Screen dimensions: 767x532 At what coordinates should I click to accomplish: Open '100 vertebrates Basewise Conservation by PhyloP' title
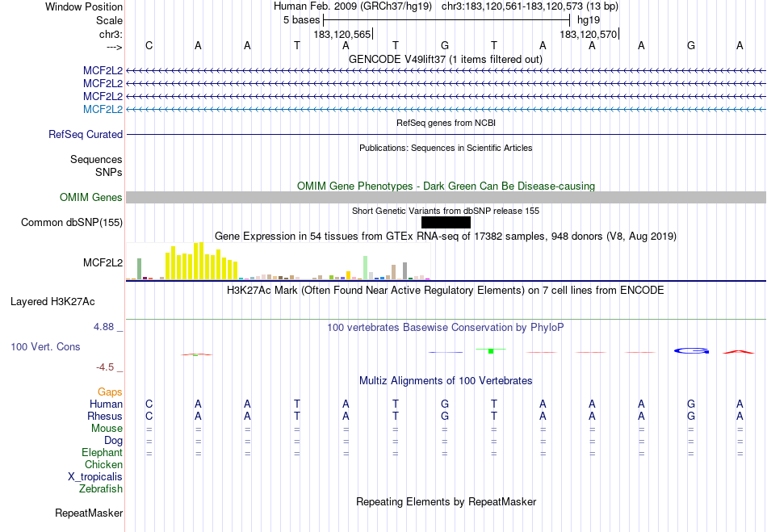coord(446,327)
